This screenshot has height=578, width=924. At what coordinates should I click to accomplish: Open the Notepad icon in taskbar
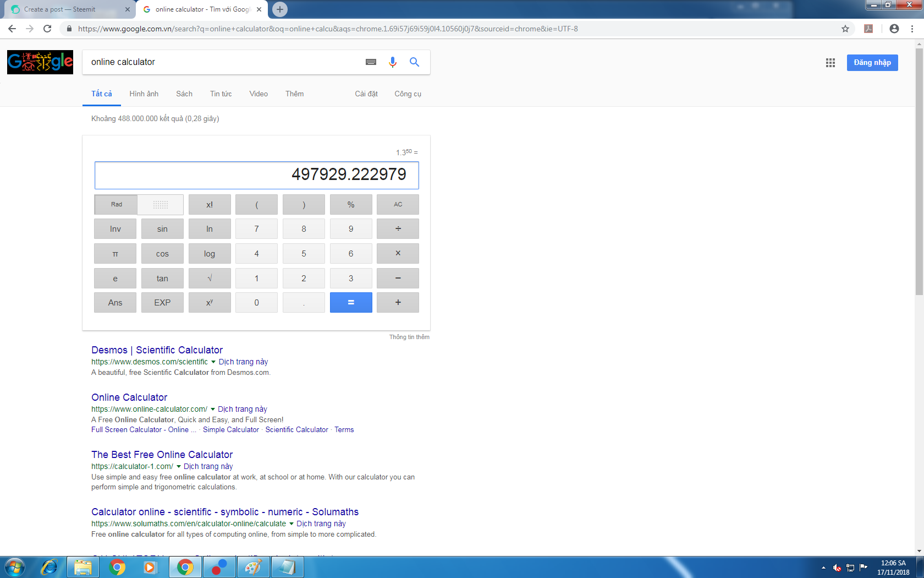[287, 567]
